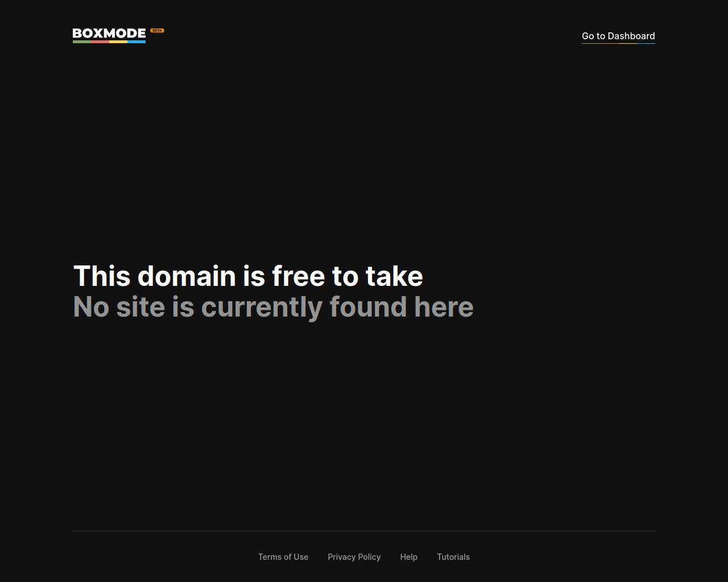Click the horizontal divider above the footer
This screenshot has width=728, height=582.
click(364, 531)
